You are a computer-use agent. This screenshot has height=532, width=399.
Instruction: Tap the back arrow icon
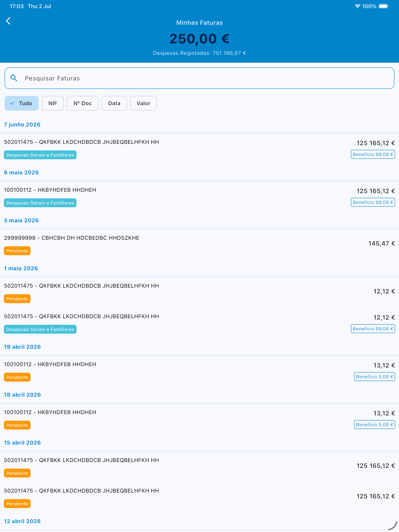click(8, 21)
